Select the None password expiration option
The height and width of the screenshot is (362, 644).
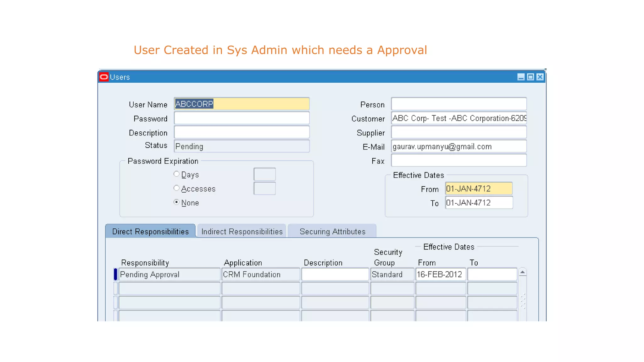[176, 202]
